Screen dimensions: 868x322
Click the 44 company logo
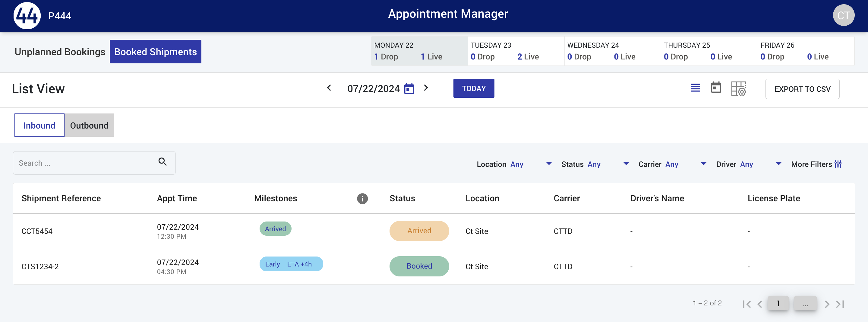[27, 15]
